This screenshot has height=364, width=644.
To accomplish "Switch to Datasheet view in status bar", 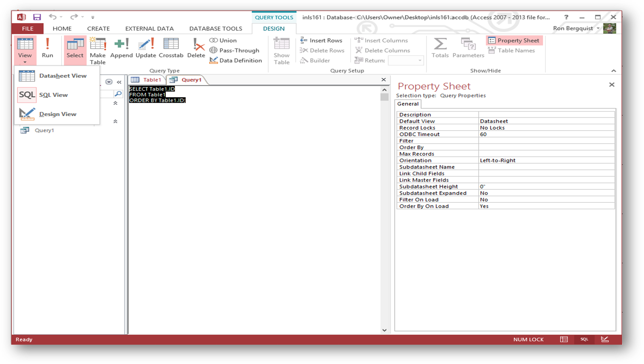I will pyautogui.click(x=564, y=339).
